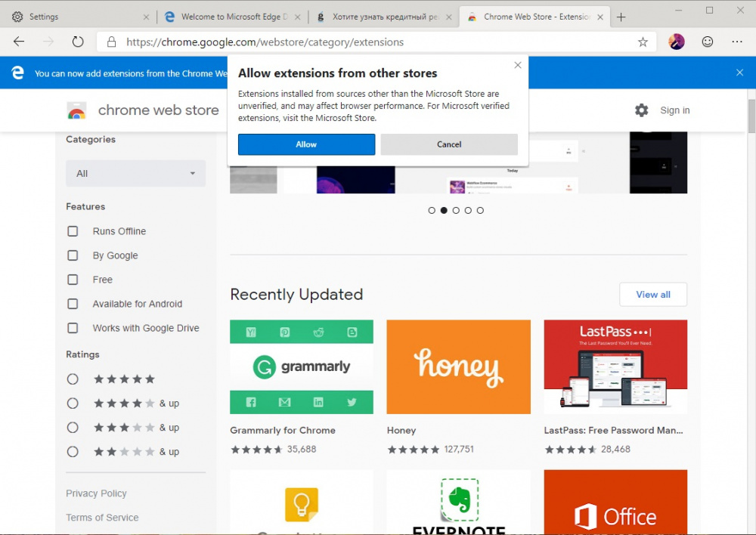Open the Honey extension thumbnail

[459, 366]
